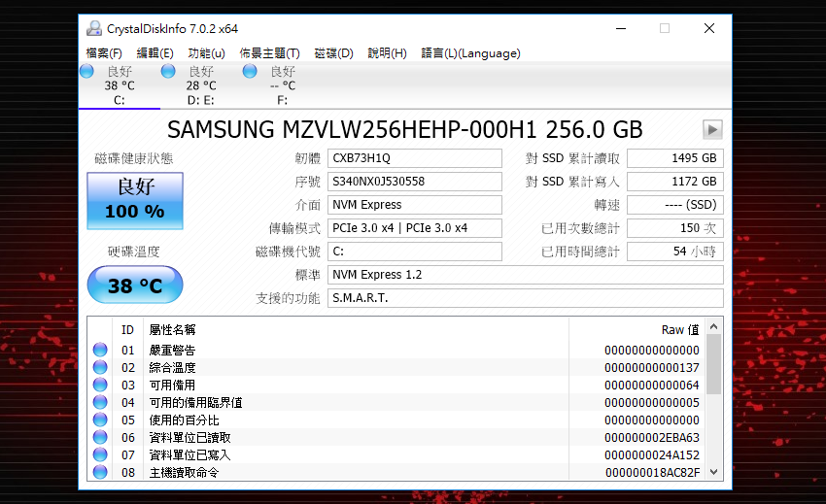Click the power on hours 54 小時
The image size is (826, 504).
coord(674,252)
